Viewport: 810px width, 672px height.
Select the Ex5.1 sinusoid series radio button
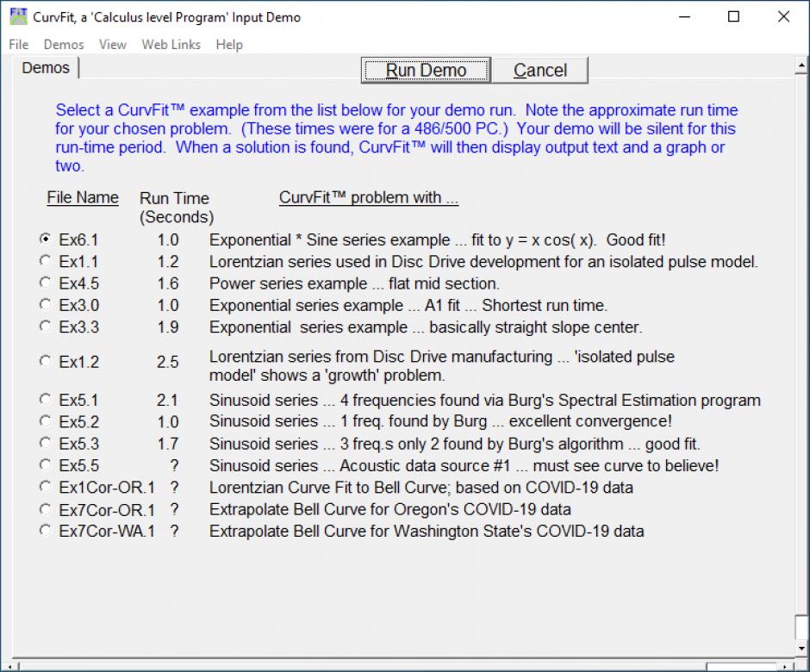pyautogui.click(x=46, y=399)
